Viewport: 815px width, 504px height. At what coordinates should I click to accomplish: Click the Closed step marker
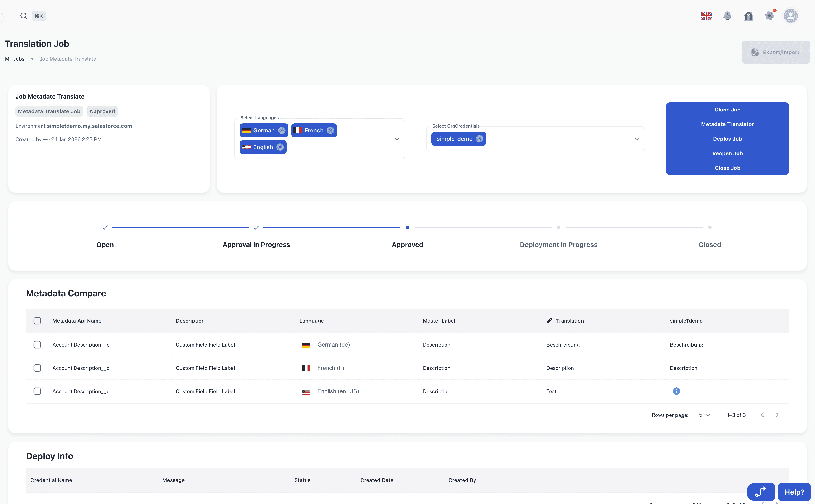tap(710, 227)
